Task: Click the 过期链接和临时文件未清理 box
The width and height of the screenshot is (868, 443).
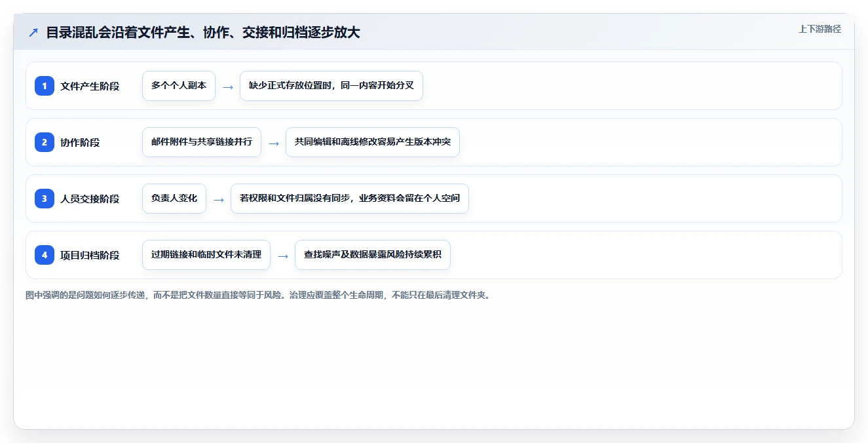Action: pyautogui.click(x=206, y=255)
